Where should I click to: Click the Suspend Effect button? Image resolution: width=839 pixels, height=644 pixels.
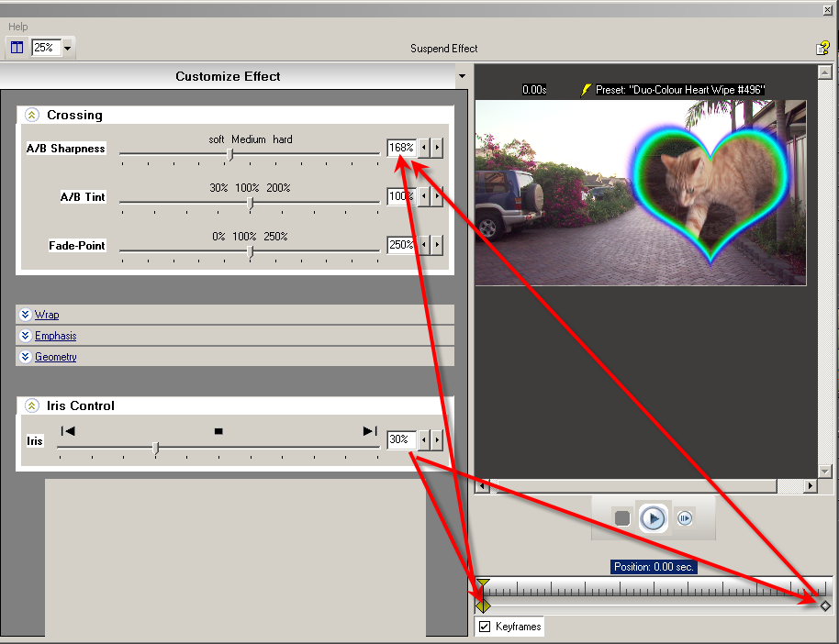pyautogui.click(x=443, y=49)
